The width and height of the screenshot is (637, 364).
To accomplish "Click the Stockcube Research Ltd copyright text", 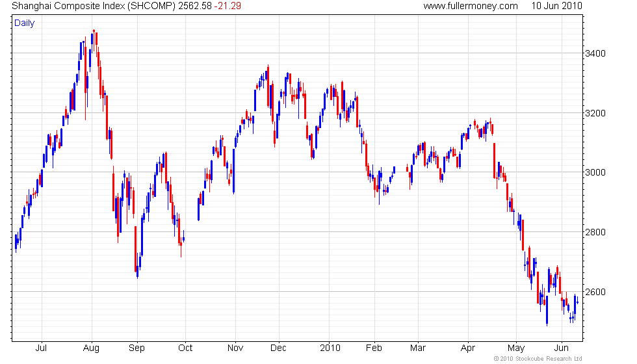I will pos(538,359).
